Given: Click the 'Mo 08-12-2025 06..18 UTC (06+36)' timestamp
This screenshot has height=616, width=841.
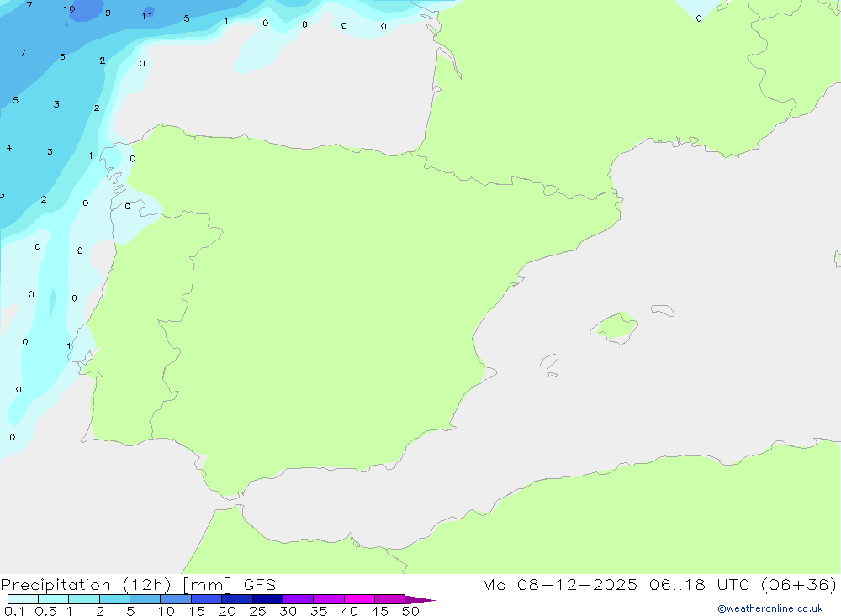Looking at the screenshot, I should [x=659, y=584].
